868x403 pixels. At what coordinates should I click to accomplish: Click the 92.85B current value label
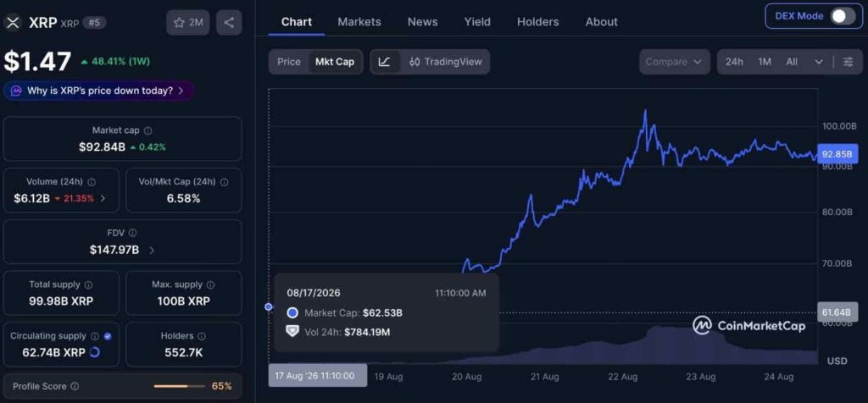(x=837, y=154)
